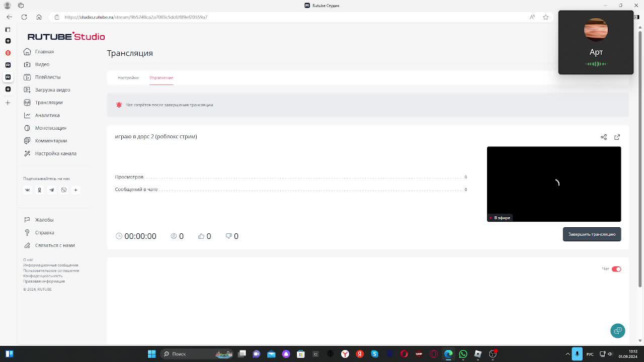Screen dimensions: 644x362
Task: Show hidden tray icons chevron
Action: (568, 354)
